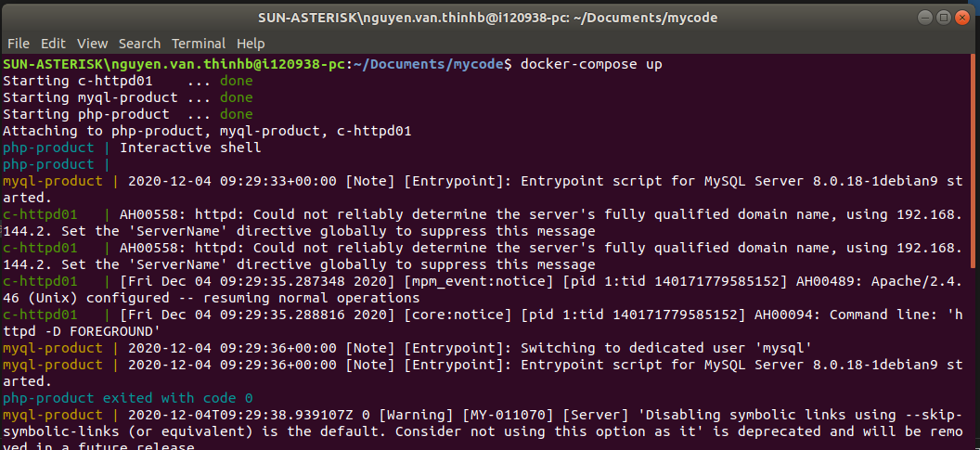Minimize the terminal window

point(926,18)
